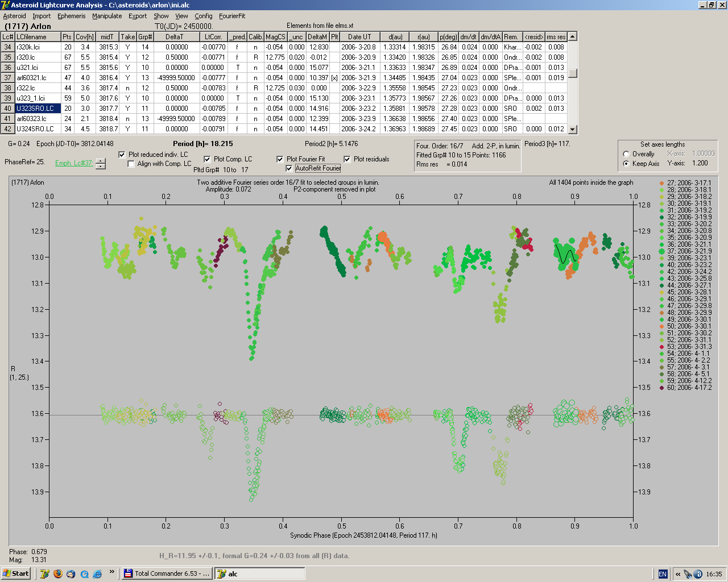This screenshot has height=582, width=728.
Task: Click the Total Commander floppy icon on taskbar
Action: tap(128, 573)
